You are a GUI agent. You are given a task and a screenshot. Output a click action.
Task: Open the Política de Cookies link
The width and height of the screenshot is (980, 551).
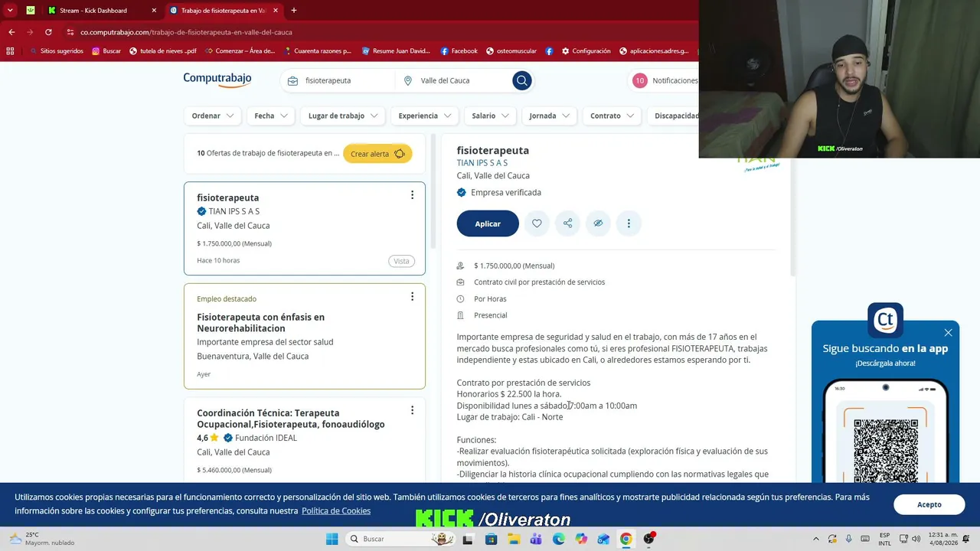[336, 511]
